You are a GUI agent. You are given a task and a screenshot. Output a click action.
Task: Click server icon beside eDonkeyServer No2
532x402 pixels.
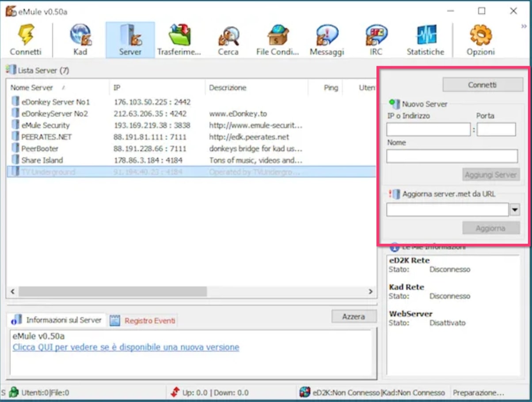click(15, 114)
